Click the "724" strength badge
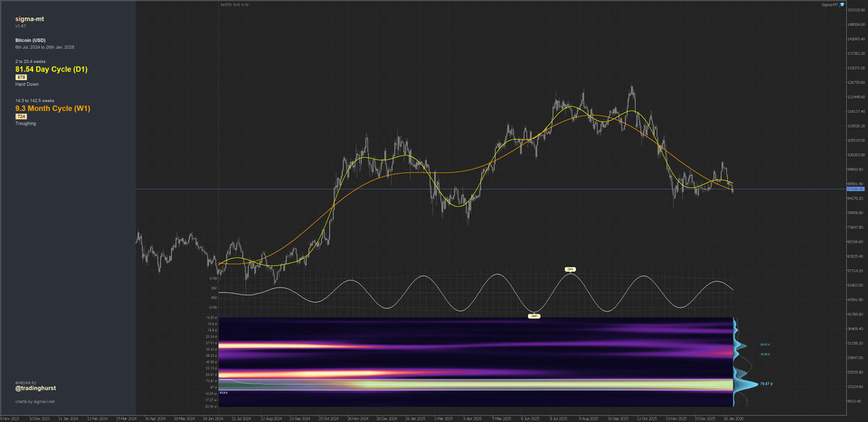This screenshot has height=422, width=868. point(21,117)
